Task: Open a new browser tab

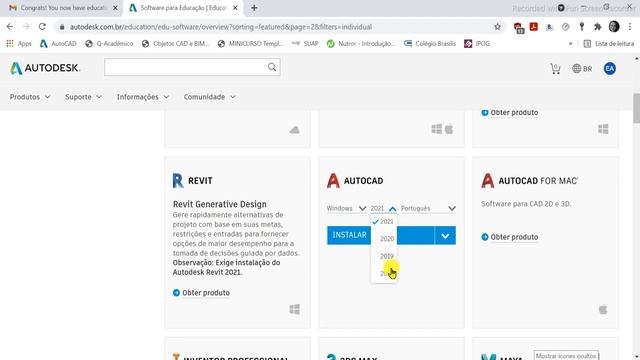Action: point(254,8)
